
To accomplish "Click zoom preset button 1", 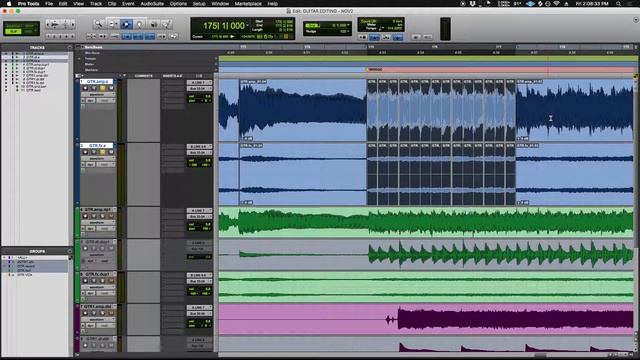I will [x=49, y=36].
